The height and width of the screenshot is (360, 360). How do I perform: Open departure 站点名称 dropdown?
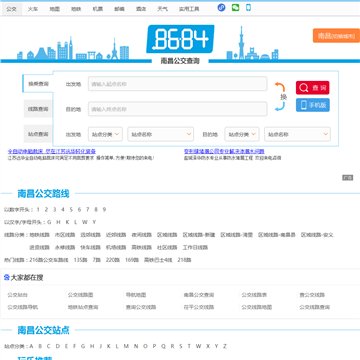coord(161,134)
